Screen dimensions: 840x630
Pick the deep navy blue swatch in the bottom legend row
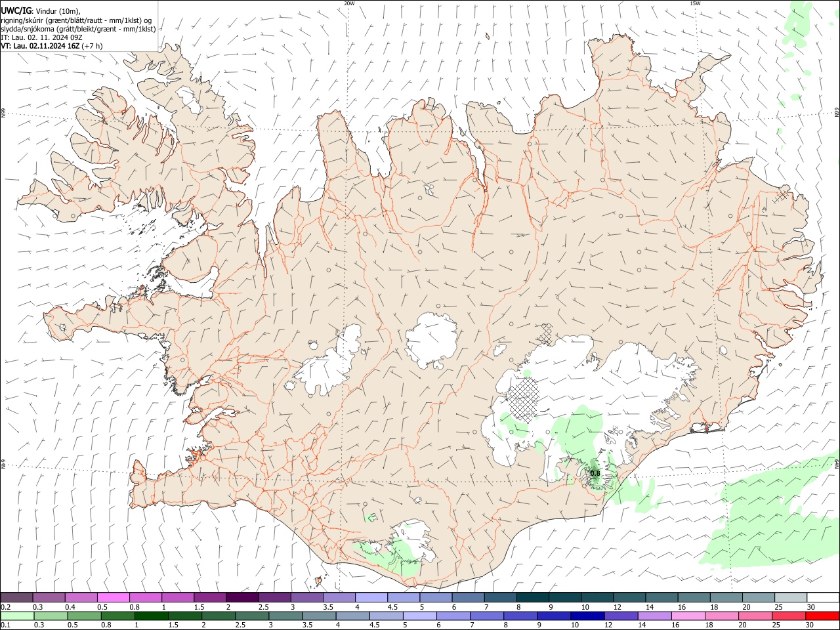click(587, 616)
